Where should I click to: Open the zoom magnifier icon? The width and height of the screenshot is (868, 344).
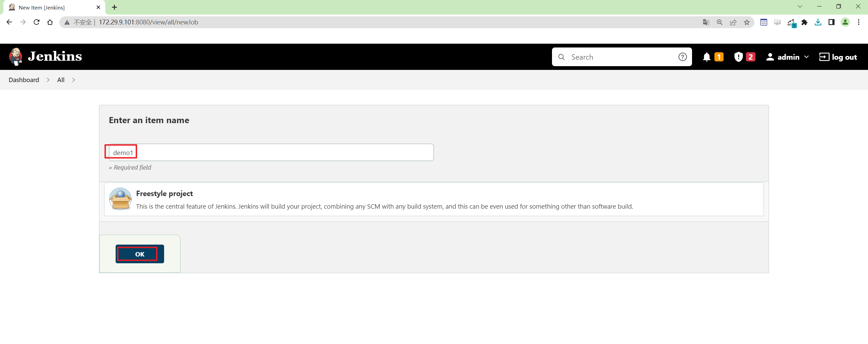point(719,22)
